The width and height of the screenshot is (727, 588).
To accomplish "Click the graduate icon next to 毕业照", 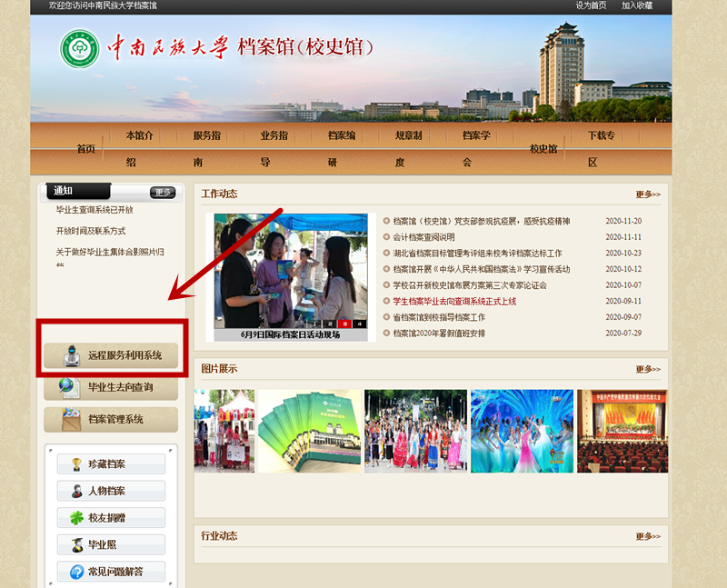I will tap(76, 544).
